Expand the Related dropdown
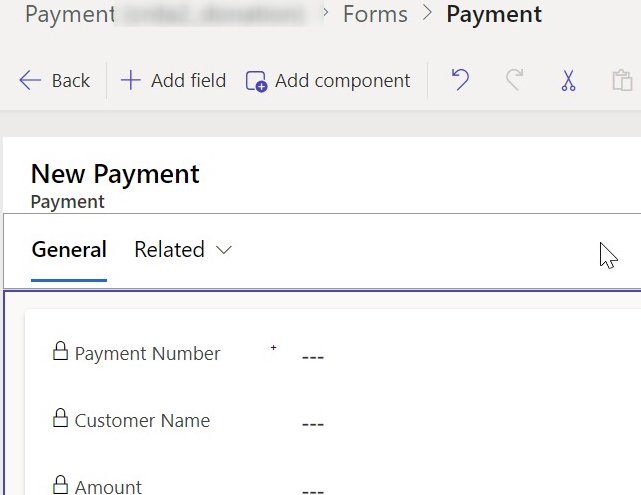 [x=183, y=250]
